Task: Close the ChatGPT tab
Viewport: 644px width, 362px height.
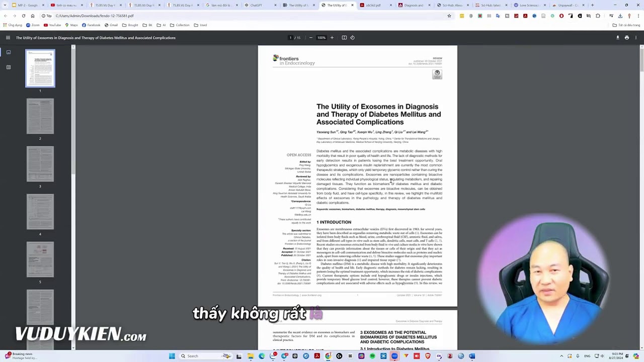Action: [275, 5]
